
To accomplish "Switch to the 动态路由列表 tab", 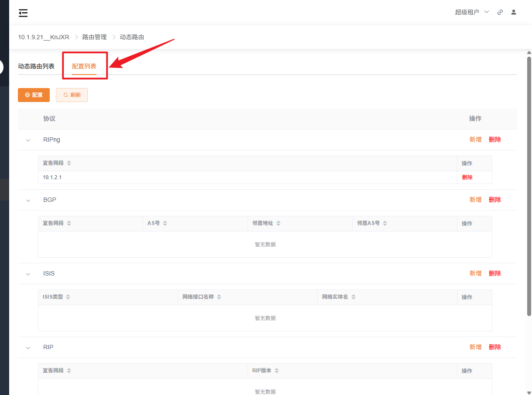I will 36,66.
